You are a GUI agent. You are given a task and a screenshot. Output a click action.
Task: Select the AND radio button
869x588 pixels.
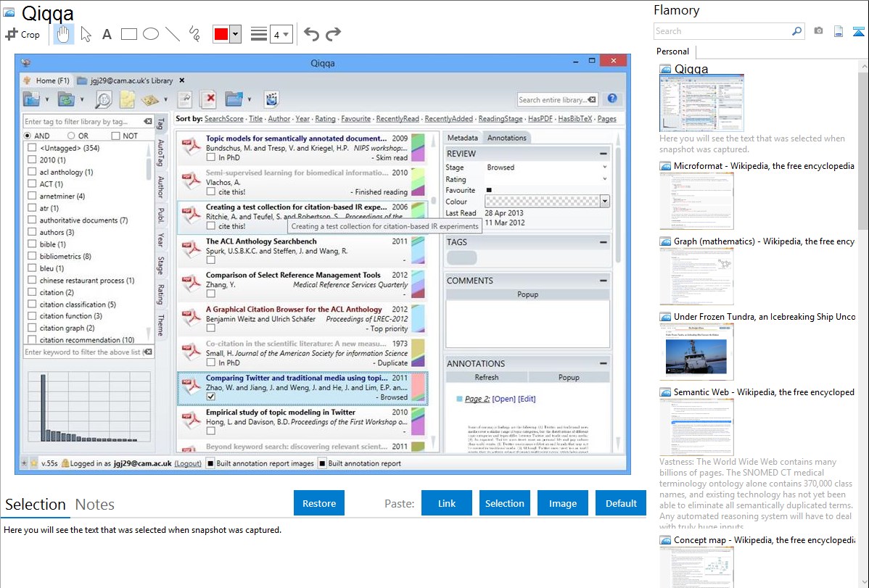(x=27, y=136)
